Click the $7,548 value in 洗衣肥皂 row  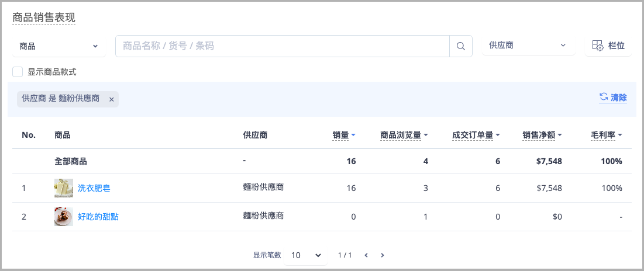[x=549, y=188]
